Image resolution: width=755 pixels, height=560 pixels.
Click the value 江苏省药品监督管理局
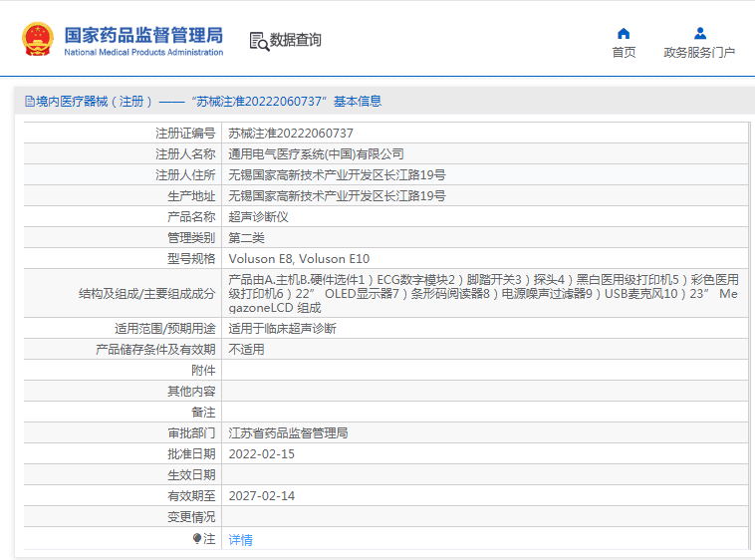tap(288, 432)
